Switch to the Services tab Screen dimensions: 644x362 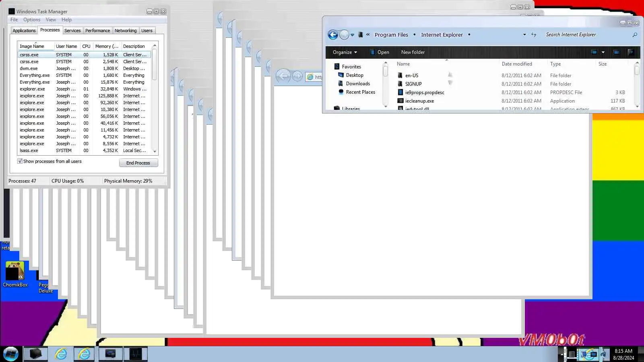(72, 31)
